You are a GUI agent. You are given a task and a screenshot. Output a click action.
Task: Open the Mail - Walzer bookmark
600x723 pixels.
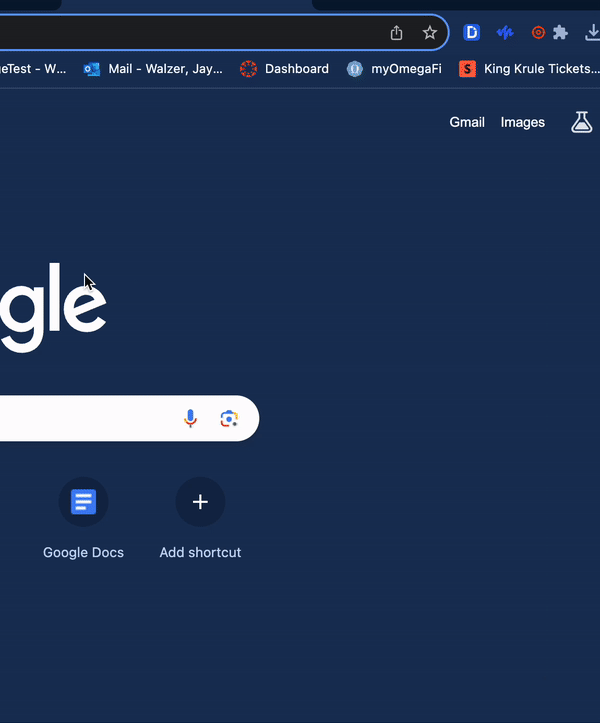pos(154,69)
